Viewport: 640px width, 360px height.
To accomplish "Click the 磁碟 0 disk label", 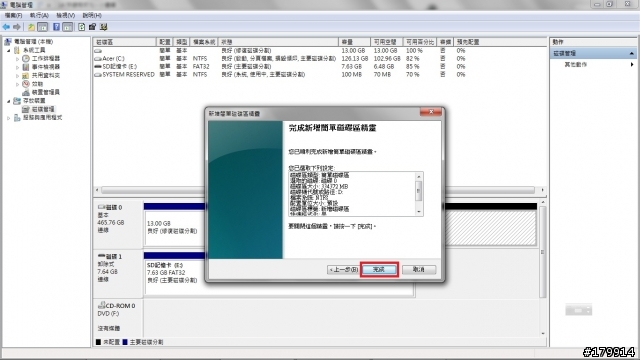I will tap(113, 207).
